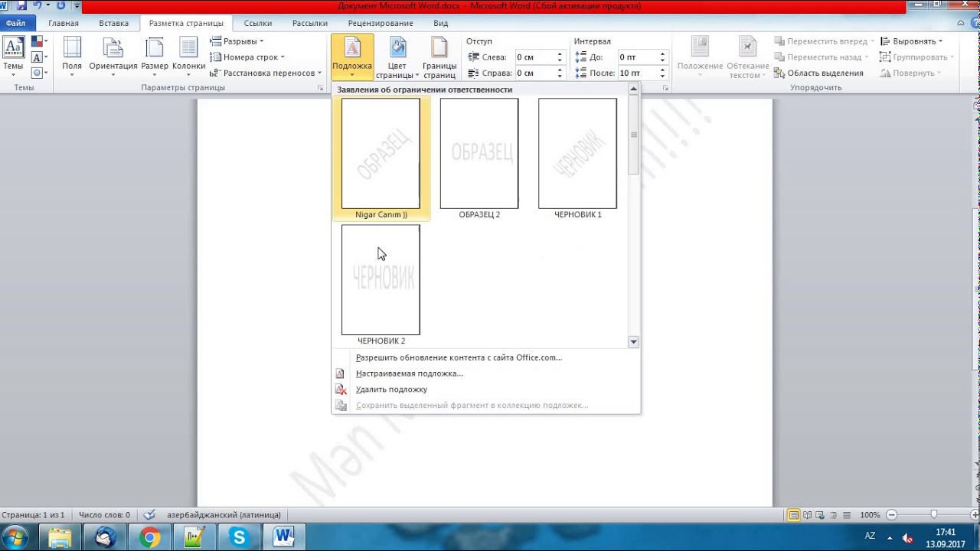The height and width of the screenshot is (551, 980).
Task: Switch to Print Layout view icon
Action: tap(794, 515)
